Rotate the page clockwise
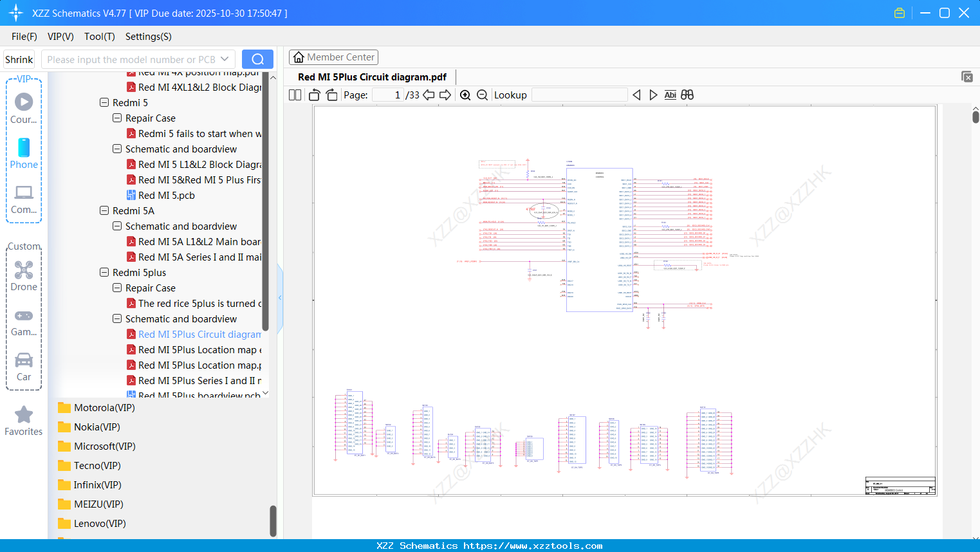This screenshot has width=980, height=552. (x=332, y=95)
